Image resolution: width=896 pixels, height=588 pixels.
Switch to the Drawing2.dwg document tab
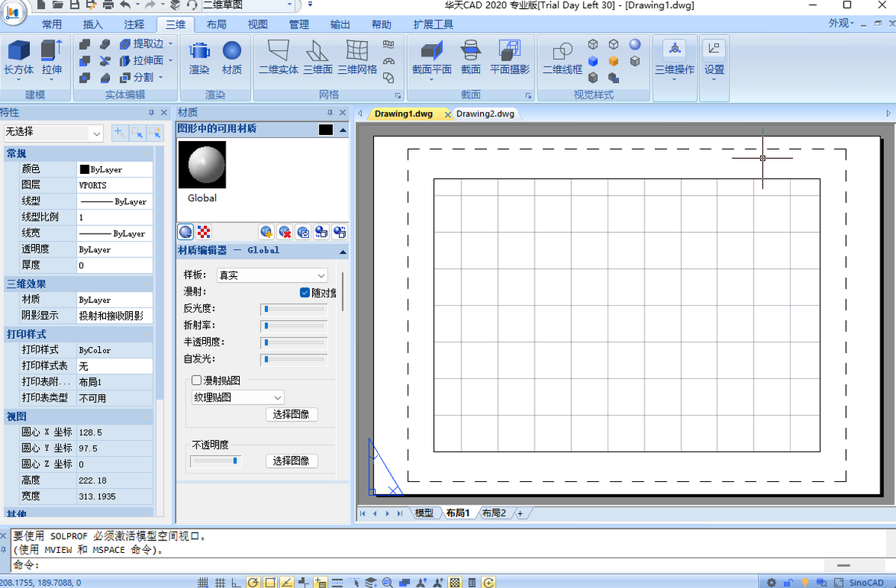tap(485, 113)
